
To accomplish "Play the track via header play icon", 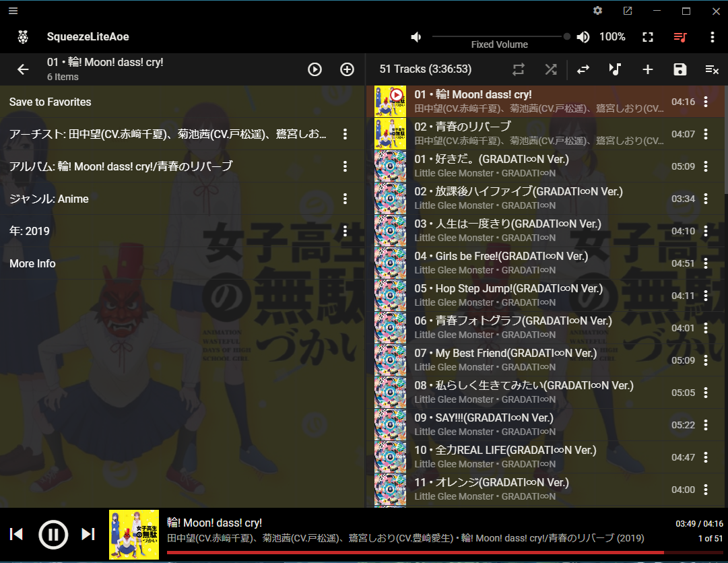I will click(x=315, y=69).
